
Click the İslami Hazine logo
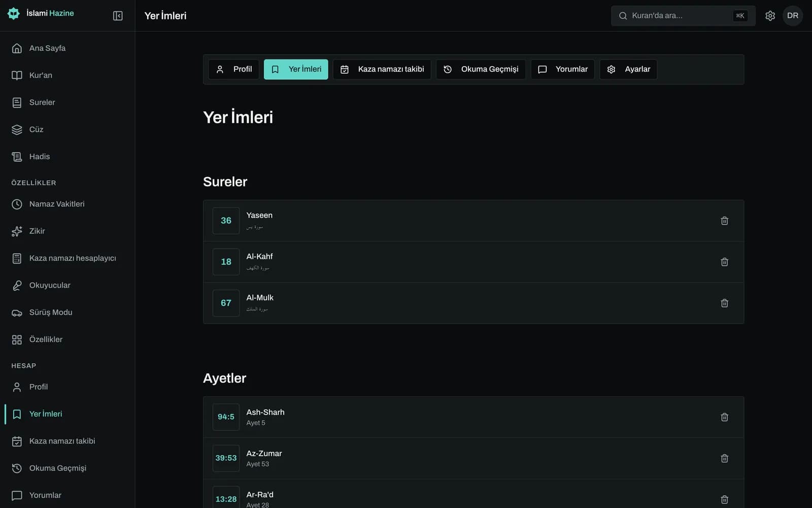click(x=41, y=13)
